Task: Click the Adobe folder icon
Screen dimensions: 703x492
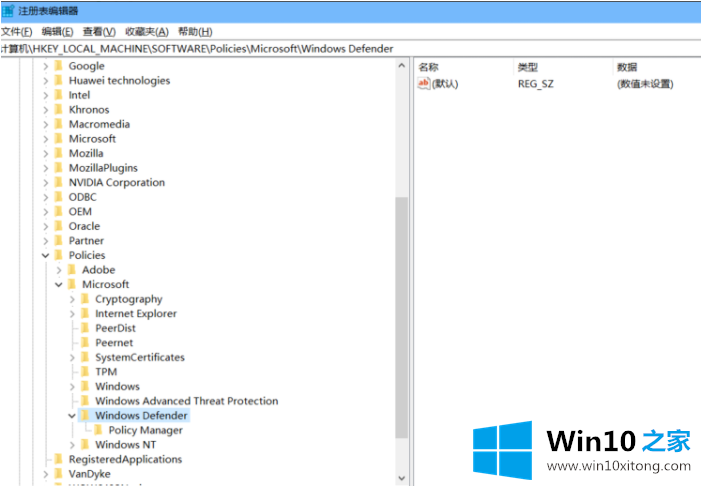Action: (x=72, y=270)
